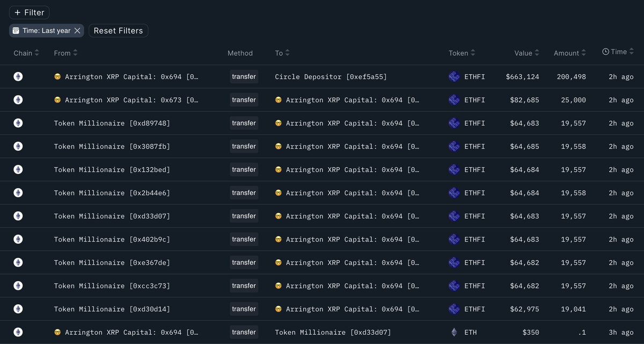
Task: Sort by the Value column arrows
Action: point(537,53)
